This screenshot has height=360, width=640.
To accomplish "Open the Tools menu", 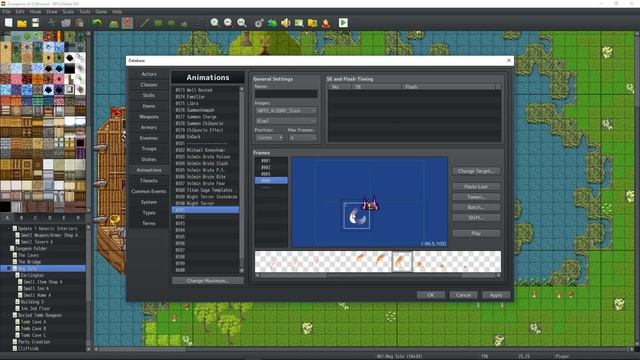I will click(85, 12).
